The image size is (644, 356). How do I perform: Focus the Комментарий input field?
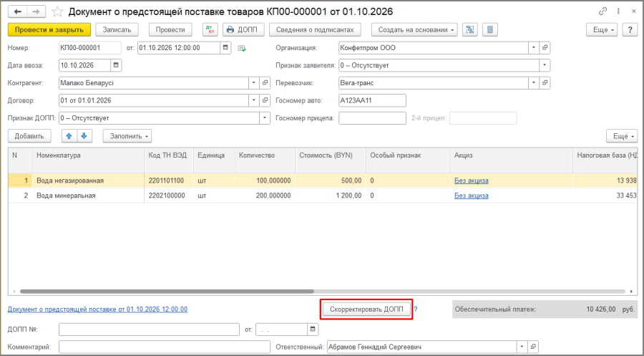tap(165, 347)
